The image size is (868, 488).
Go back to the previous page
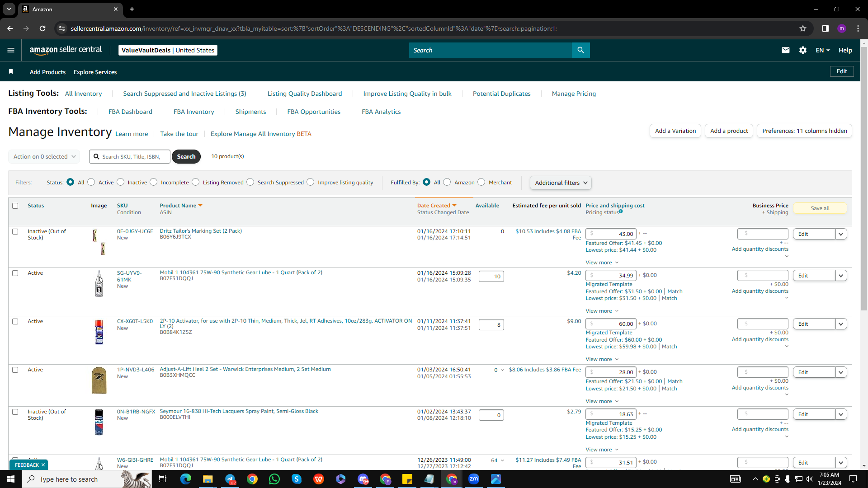point(10,28)
